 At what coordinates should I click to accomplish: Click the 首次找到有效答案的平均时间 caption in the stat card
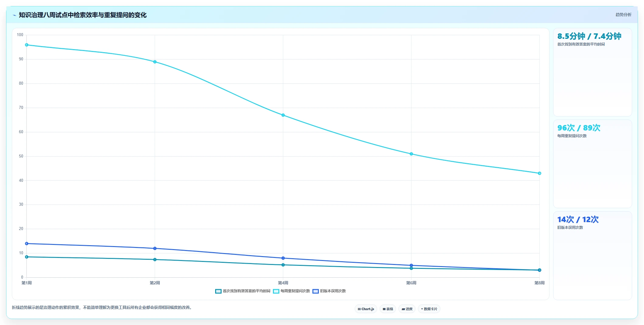click(x=581, y=44)
